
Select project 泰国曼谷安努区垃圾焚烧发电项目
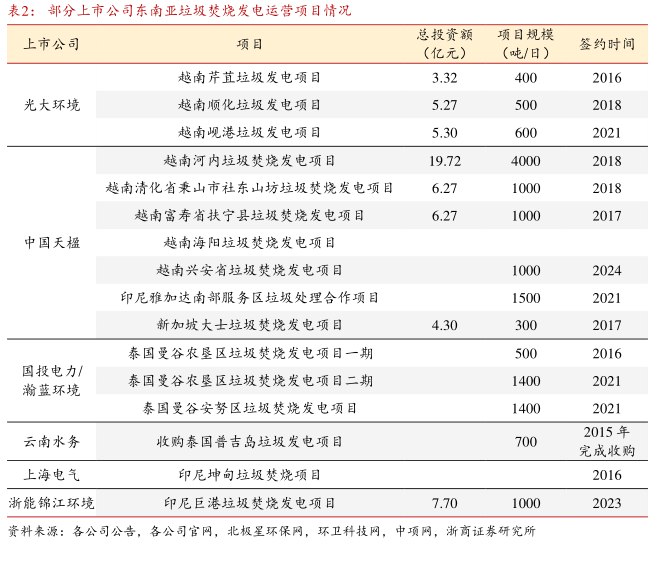250,408
